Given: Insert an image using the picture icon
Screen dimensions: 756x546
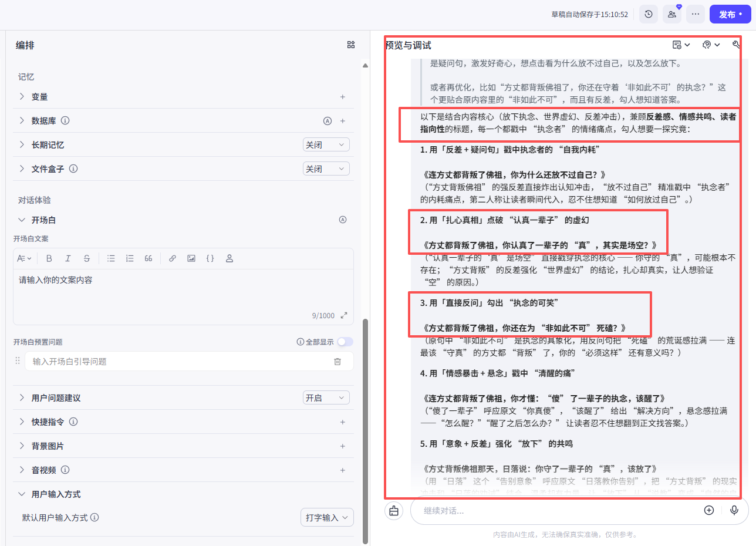Looking at the screenshot, I should (x=191, y=258).
